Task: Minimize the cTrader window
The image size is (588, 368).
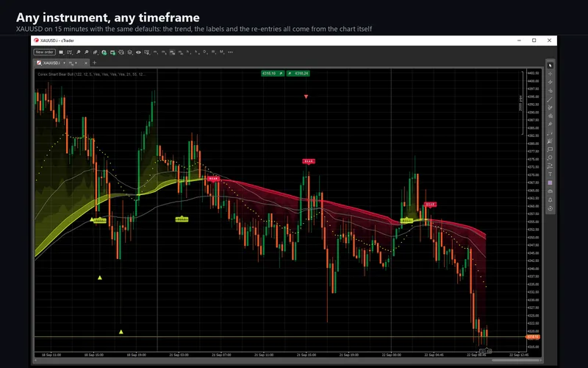Action: pos(519,40)
